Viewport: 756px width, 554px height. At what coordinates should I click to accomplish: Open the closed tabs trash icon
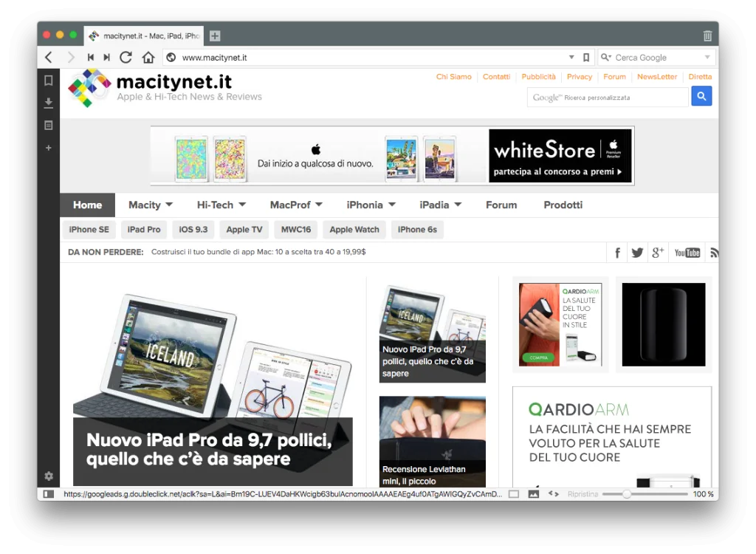point(707,35)
